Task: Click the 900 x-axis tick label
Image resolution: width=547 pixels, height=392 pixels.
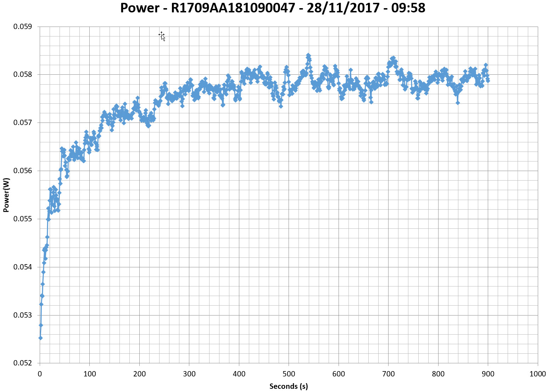Action: coord(488,374)
